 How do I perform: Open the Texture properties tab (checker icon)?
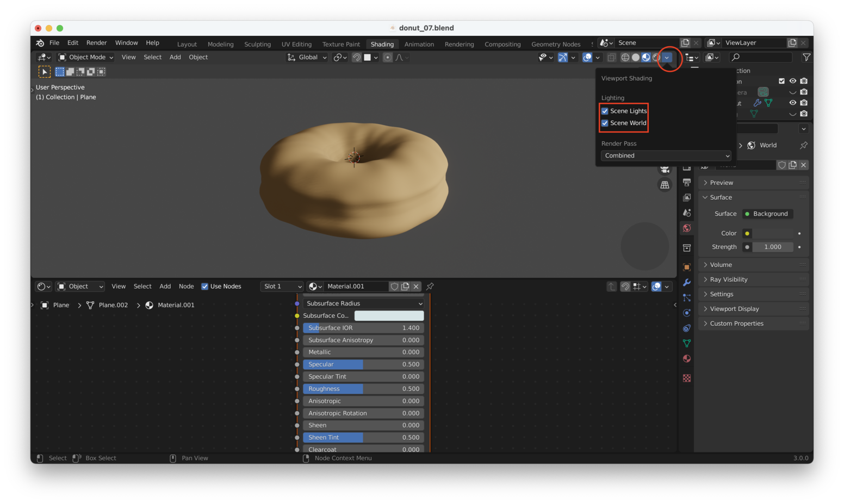686,378
